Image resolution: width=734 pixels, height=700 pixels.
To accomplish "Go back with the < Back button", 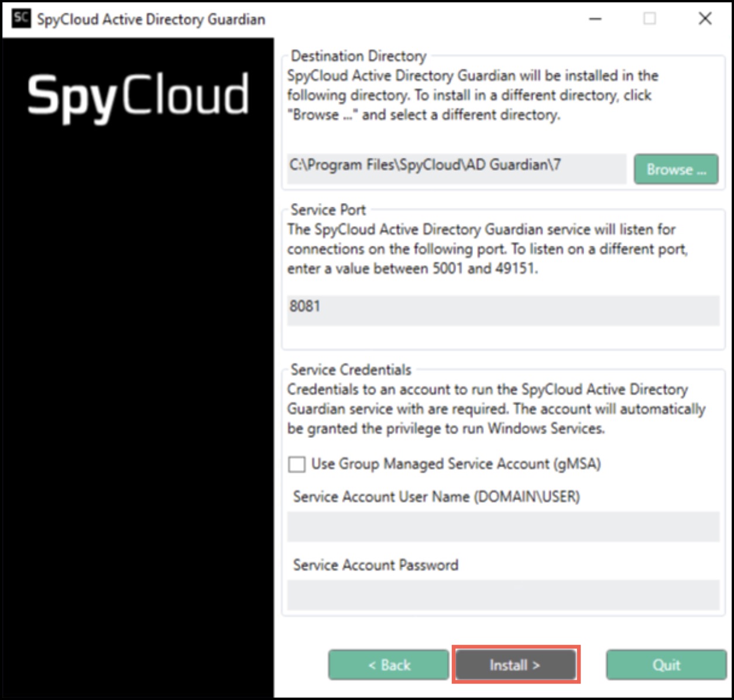I will pyautogui.click(x=389, y=665).
